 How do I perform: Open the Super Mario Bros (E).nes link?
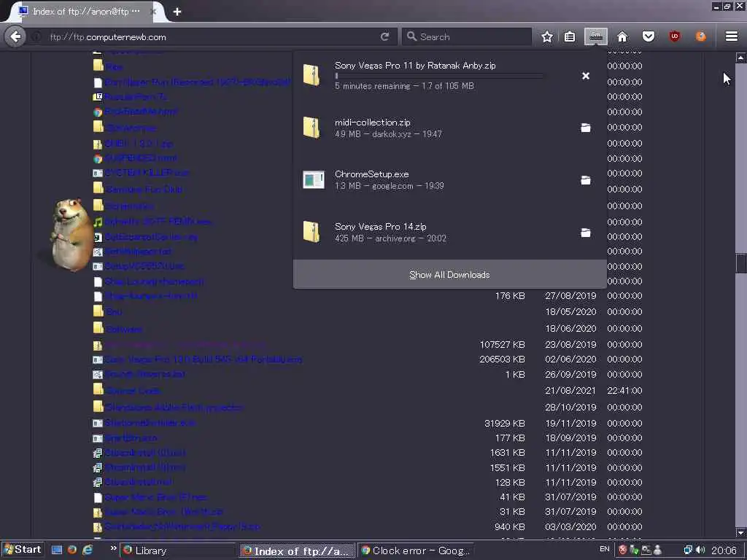156,497
